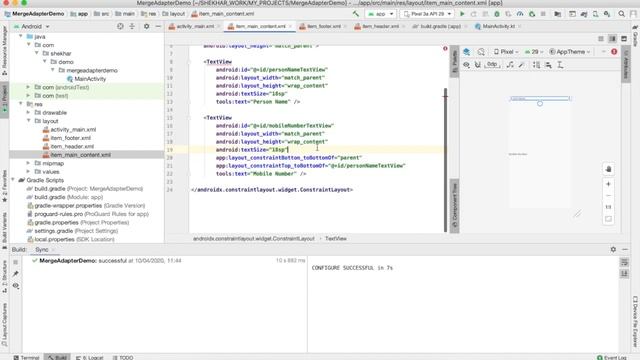Switch editor to Code-only view
Image resolution: width=640 pixels, height=360 pixels.
pos(601,39)
